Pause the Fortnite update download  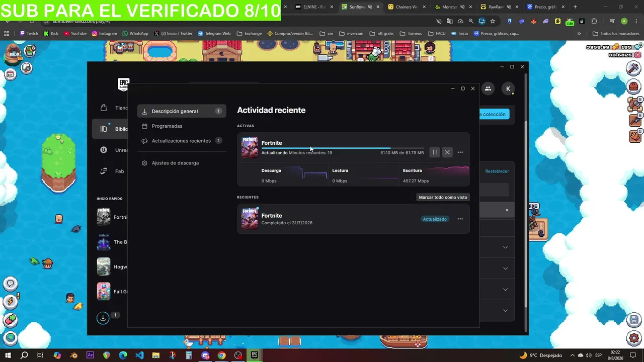[435, 152]
